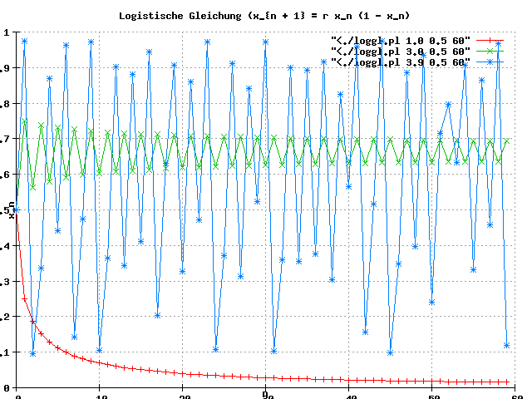
Task: Select legend entry "loggl.pl 3.9 0.5 60"
Action: [x=400, y=62]
